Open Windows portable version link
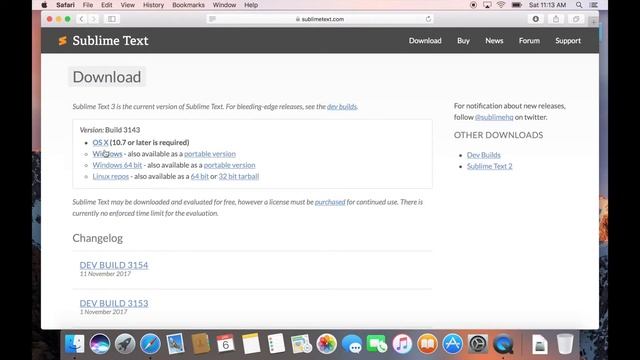The width and height of the screenshot is (640, 360). [210, 154]
